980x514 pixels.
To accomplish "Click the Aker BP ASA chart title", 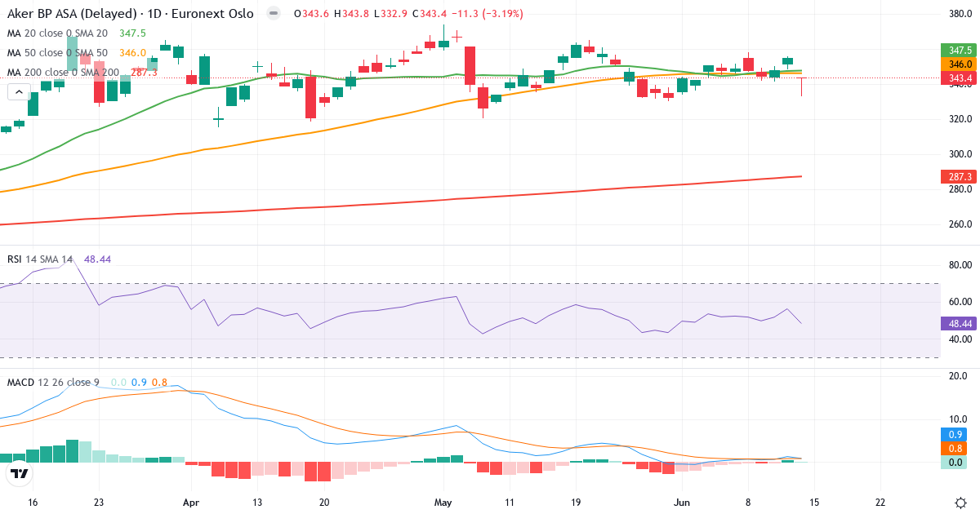I will pyautogui.click(x=131, y=14).
